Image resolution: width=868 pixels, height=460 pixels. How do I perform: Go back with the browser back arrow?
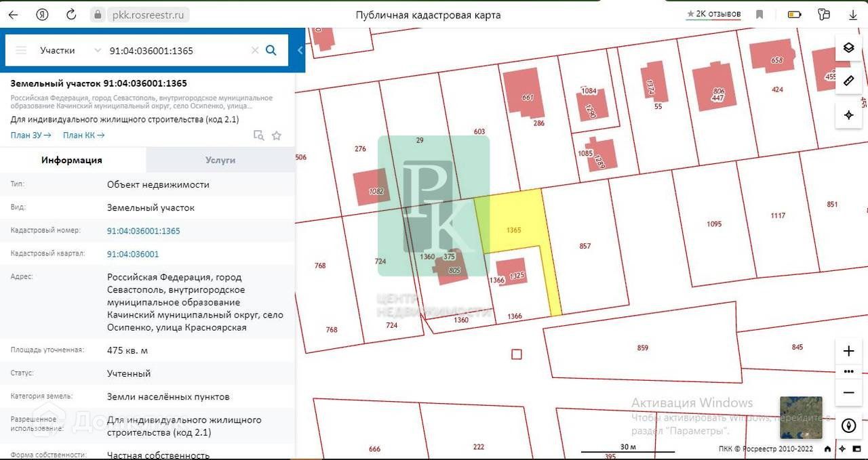pos(13,14)
